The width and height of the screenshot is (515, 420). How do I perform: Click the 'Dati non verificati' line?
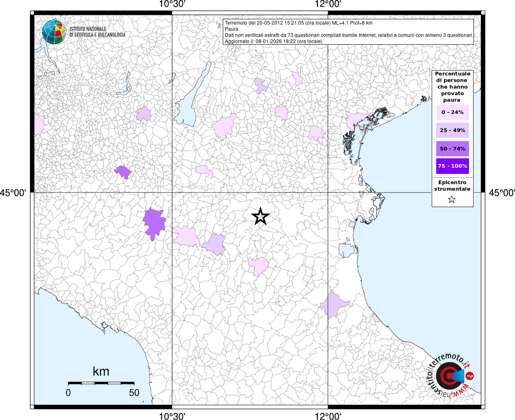349,35
